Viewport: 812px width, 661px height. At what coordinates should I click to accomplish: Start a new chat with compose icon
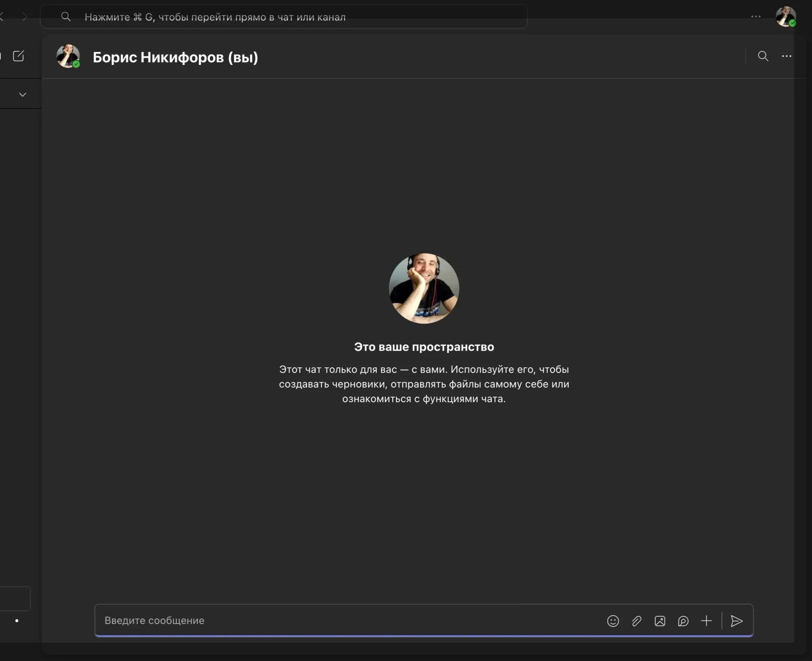19,56
